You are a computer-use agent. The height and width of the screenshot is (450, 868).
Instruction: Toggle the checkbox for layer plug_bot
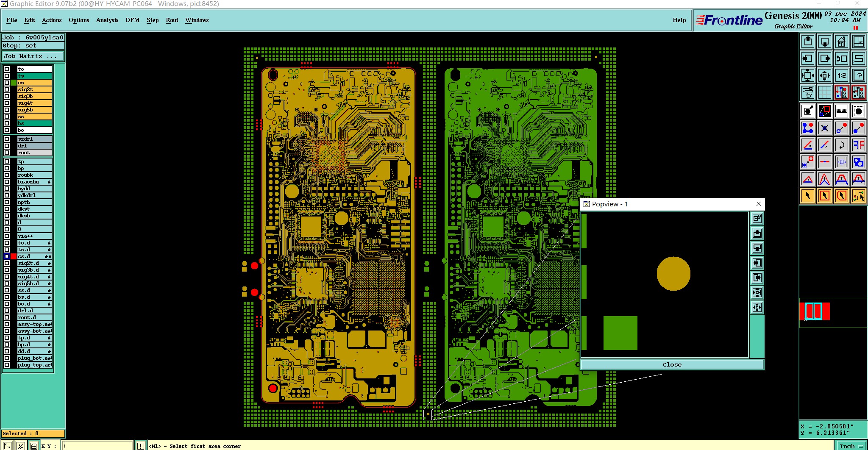pyautogui.click(x=7, y=358)
